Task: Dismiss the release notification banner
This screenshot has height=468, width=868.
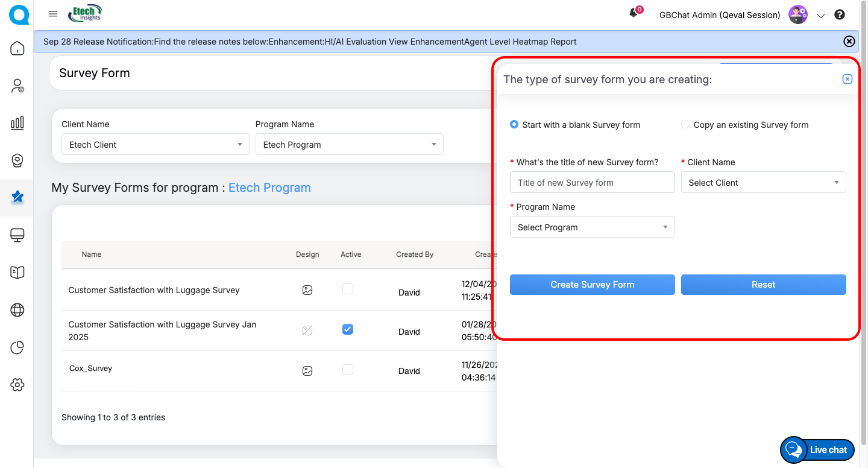Action: pos(849,41)
